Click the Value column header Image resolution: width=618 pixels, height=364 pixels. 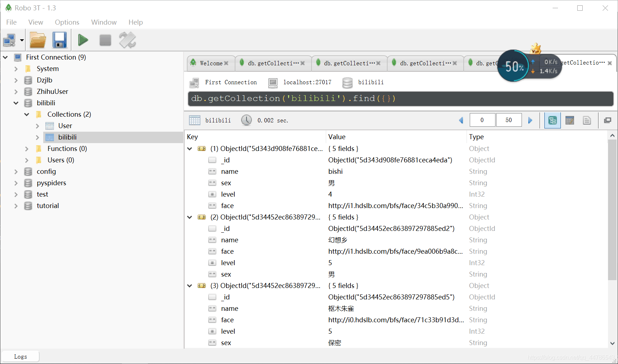(x=397, y=137)
